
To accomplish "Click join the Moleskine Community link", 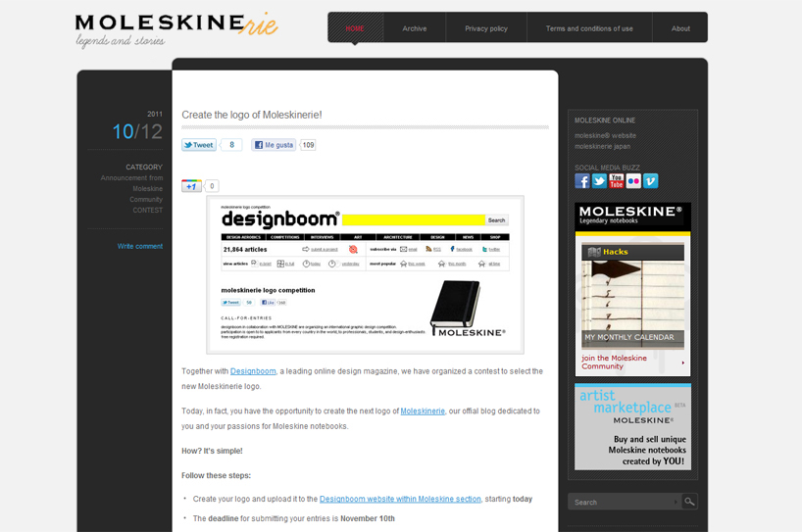I will coord(614,363).
